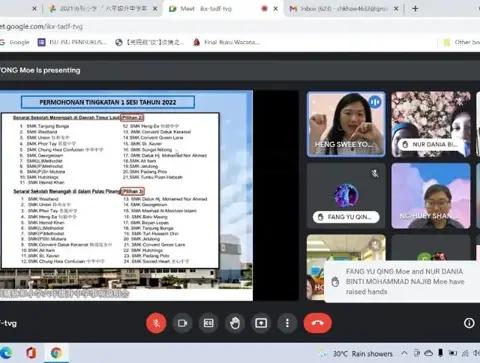Viewport: 480px width, 363px height.
Task: Open the meeting details info icon
Action: (x=469, y=323)
